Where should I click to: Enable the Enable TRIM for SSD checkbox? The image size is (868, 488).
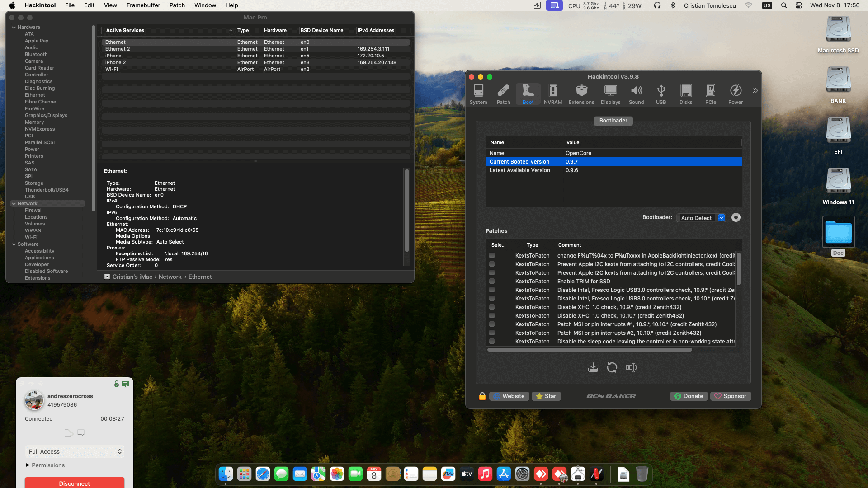[491, 281]
